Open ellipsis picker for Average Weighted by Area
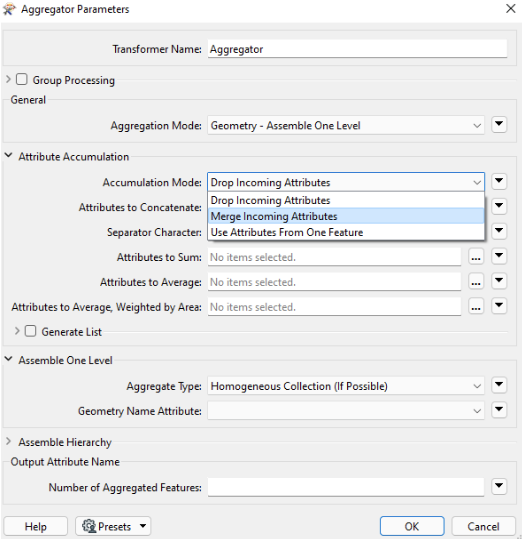This screenshot has height=539, width=522. coord(476,307)
